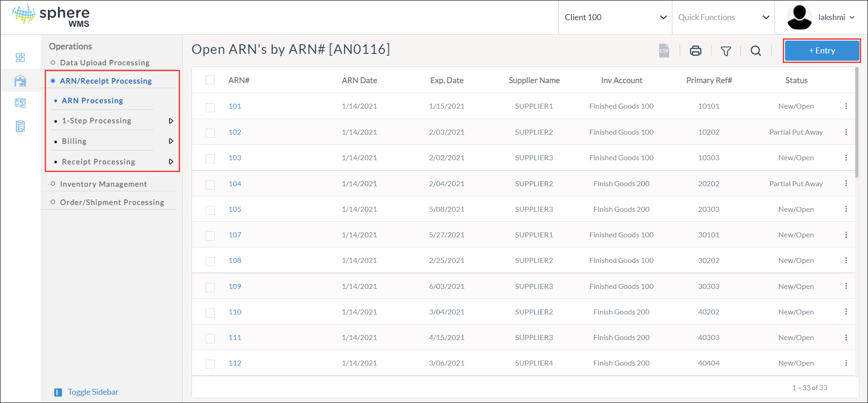Export the list with the CSV icon
This screenshot has height=403, width=868.
click(x=664, y=51)
